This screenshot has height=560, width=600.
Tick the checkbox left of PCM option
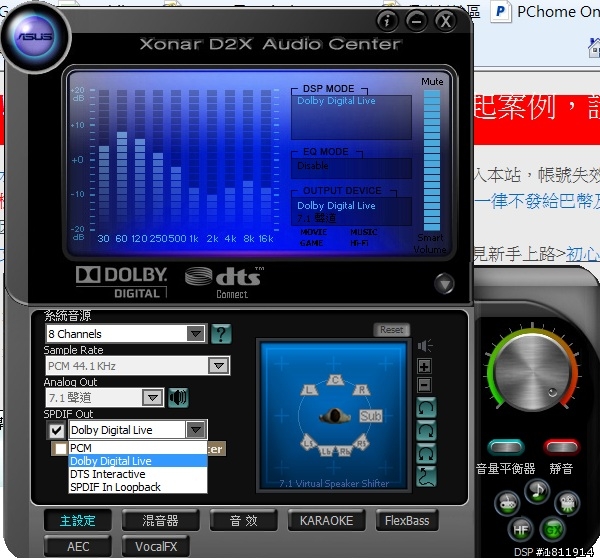click(x=60, y=449)
